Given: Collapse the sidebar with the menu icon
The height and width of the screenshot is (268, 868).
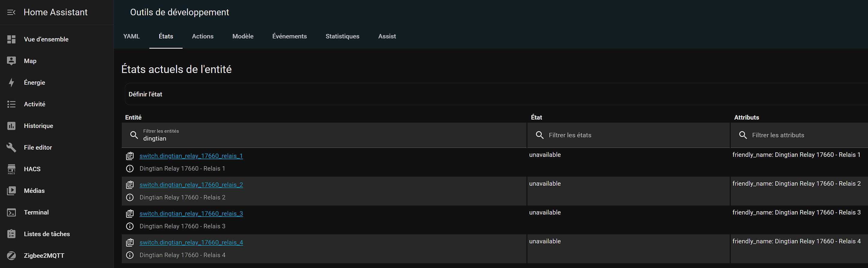Looking at the screenshot, I should click(11, 13).
